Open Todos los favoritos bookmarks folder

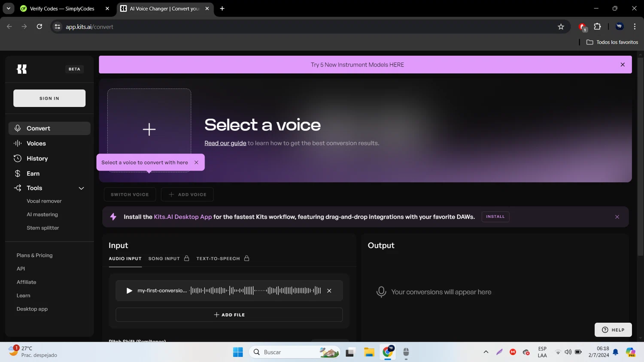tap(612, 42)
